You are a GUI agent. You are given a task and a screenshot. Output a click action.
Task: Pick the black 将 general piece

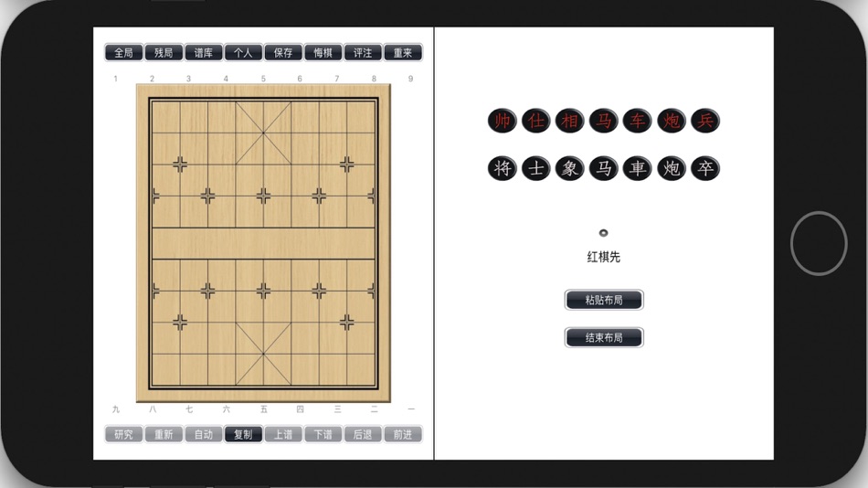pyautogui.click(x=503, y=168)
